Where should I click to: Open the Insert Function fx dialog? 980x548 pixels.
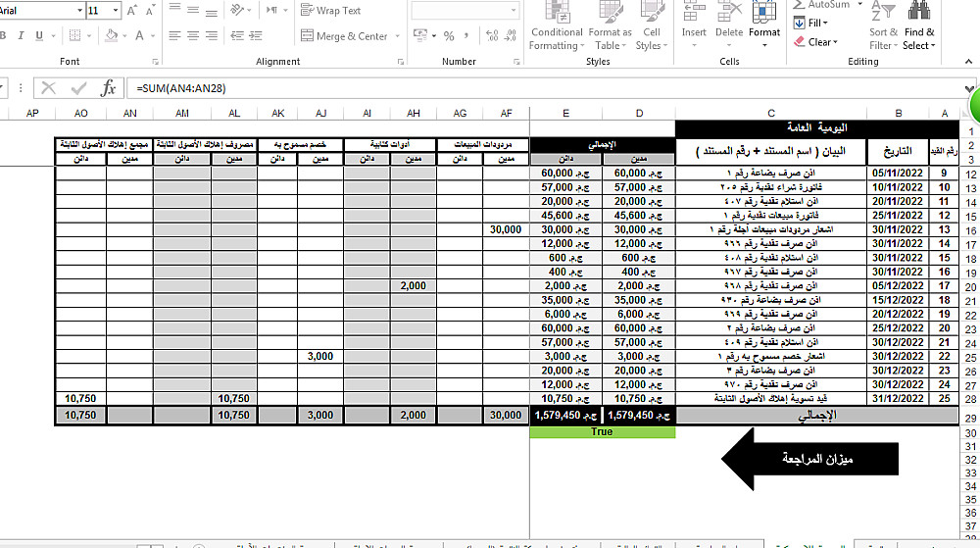[x=108, y=88]
